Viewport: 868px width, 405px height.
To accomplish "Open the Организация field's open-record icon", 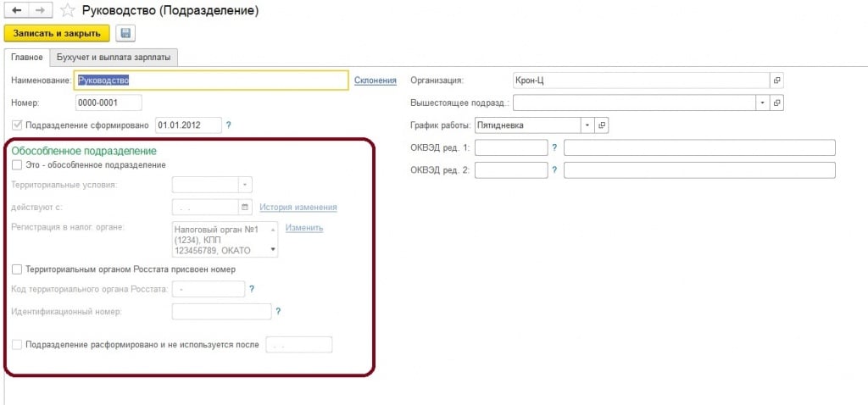I will (776, 80).
